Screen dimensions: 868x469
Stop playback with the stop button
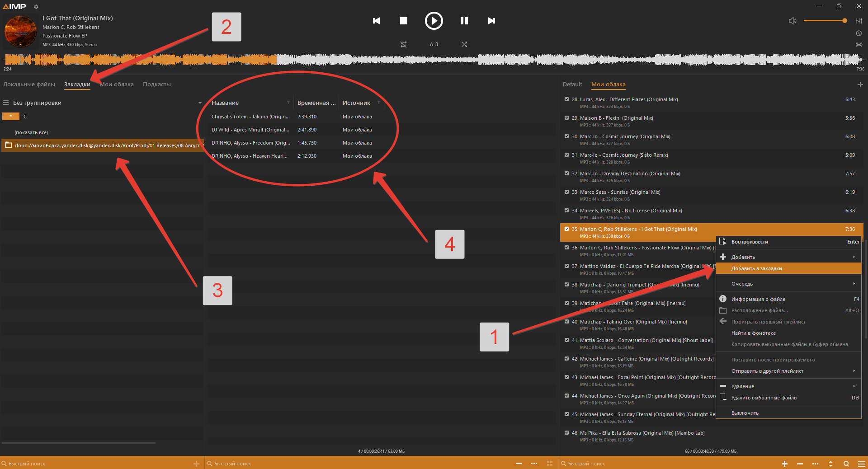[x=404, y=21]
